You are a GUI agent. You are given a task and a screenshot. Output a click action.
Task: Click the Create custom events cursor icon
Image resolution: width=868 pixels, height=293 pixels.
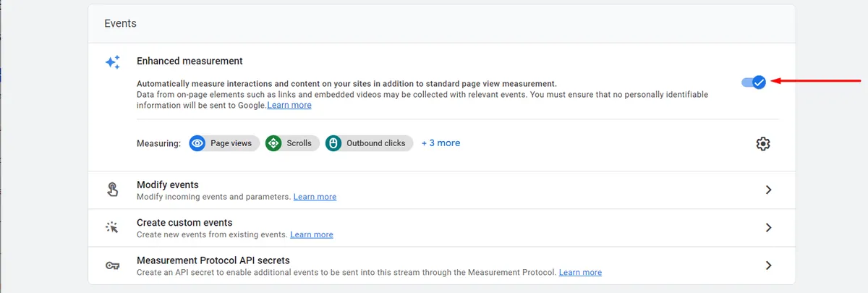(112, 228)
